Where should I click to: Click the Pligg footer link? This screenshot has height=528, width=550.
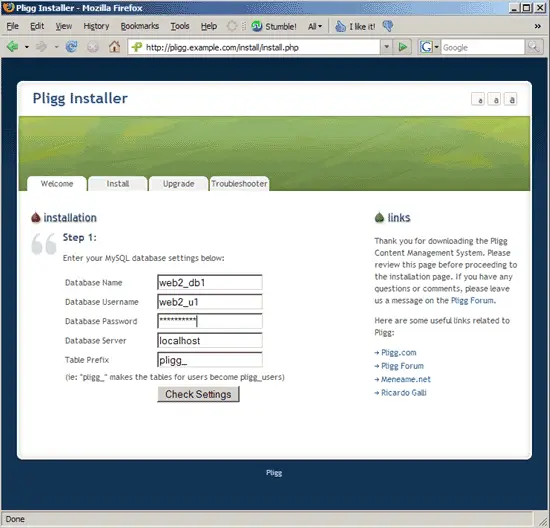pyautogui.click(x=274, y=473)
